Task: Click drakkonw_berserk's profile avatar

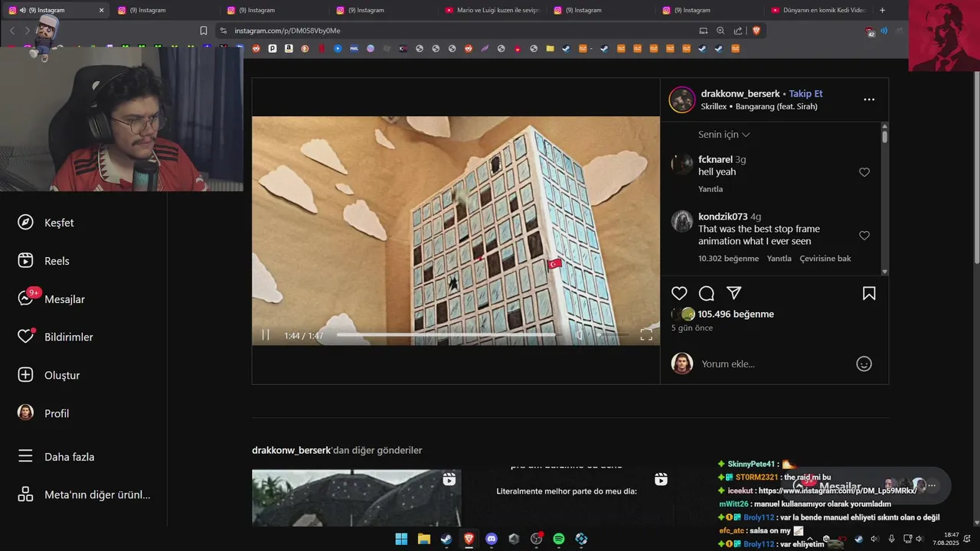Action: [x=682, y=99]
